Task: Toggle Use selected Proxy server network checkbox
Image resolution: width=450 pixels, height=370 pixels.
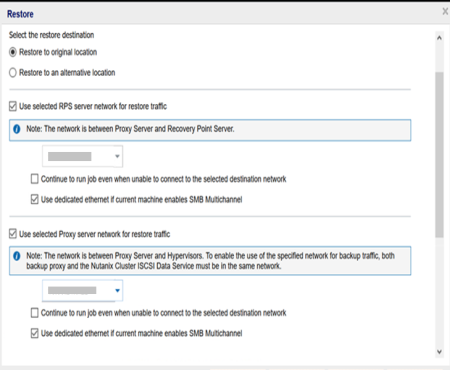Action: click(13, 234)
